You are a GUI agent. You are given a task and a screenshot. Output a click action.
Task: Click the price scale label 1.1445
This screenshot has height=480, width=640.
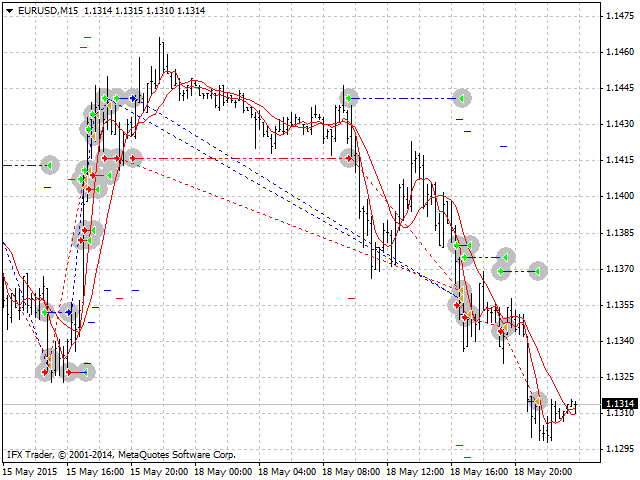(x=620, y=88)
